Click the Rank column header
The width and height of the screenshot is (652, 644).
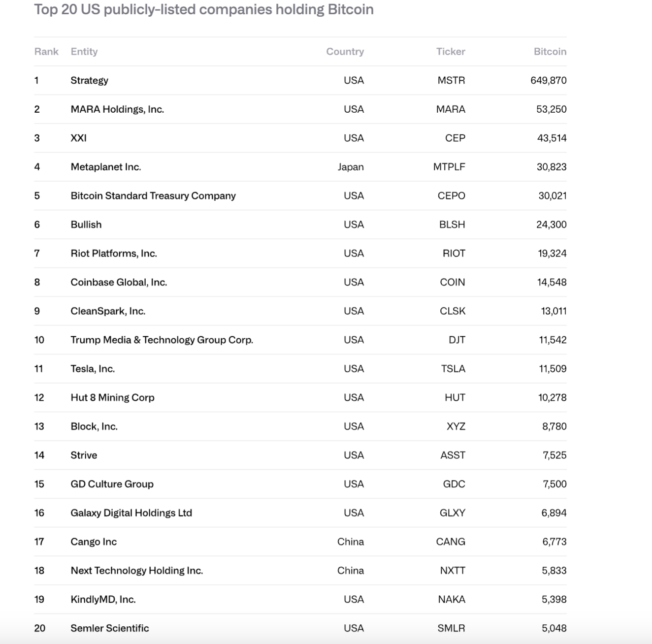[x=46, y=52]
